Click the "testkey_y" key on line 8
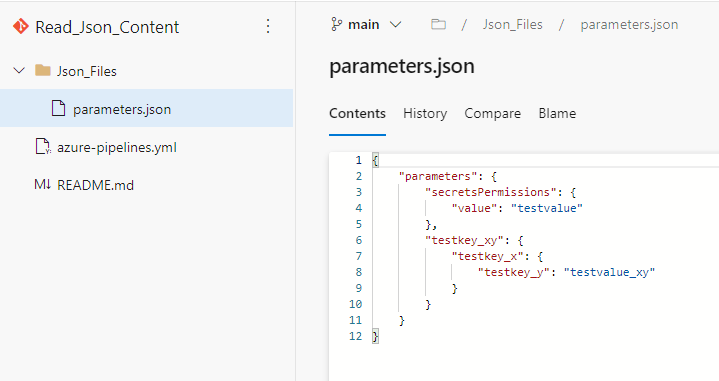Screen dimensions: 719x381 [x=514, y=272]
